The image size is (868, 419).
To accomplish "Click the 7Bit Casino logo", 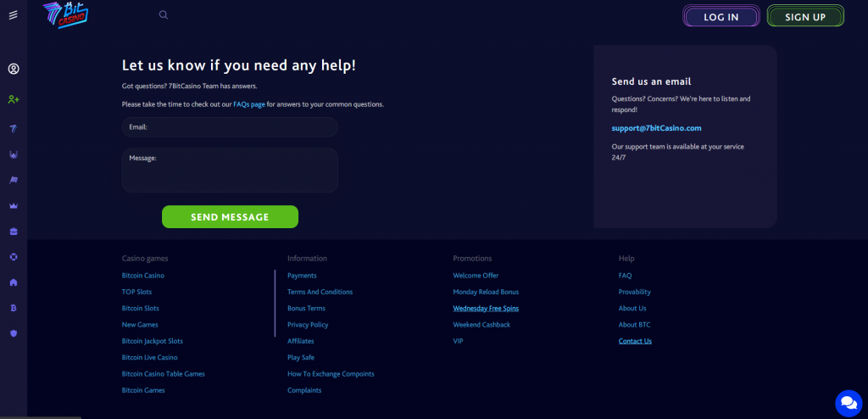I will pos(65,14).
